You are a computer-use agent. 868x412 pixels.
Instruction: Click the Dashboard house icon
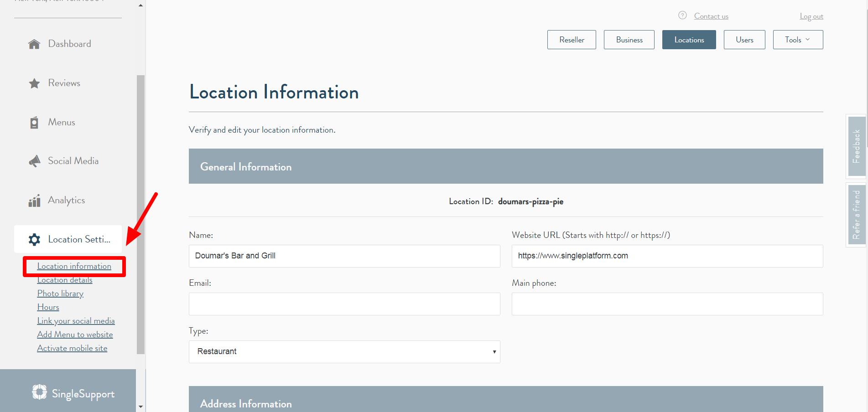[x=34, y=44]
